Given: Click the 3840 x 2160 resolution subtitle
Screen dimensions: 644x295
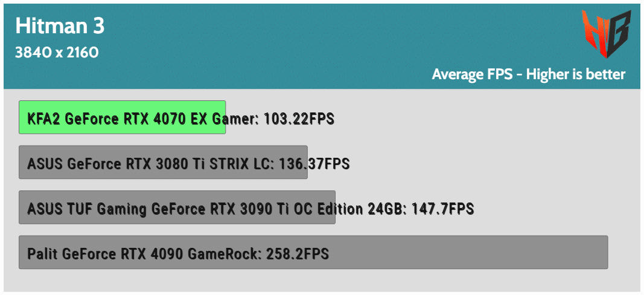Looking at the screenshot, I should [x=57, y=52].
